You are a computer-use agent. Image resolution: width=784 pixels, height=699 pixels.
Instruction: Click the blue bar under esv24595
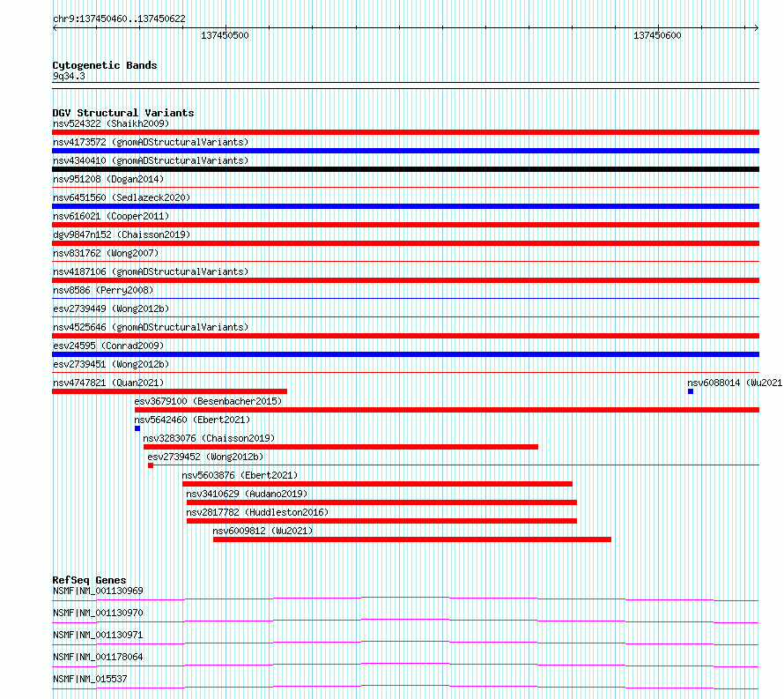(405, 354)
